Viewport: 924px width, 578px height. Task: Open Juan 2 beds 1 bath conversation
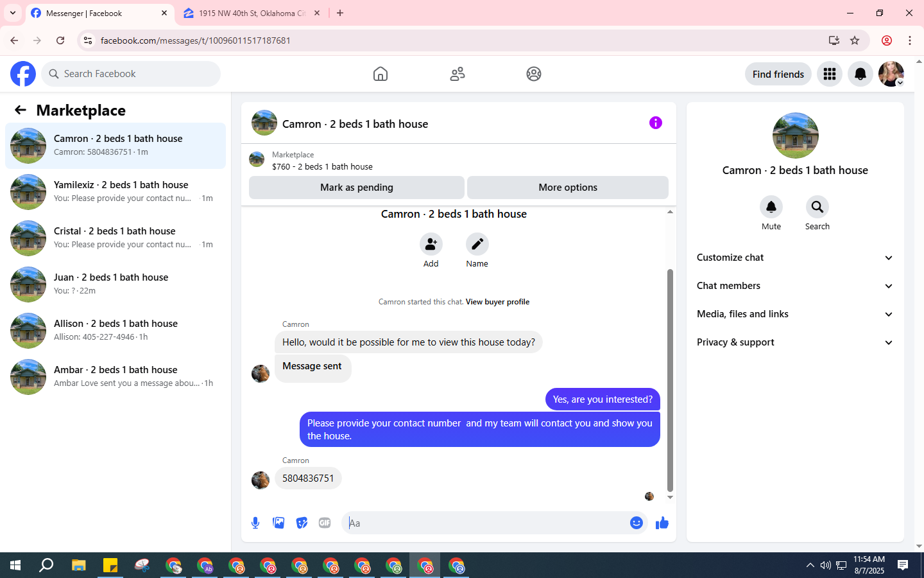(116, 285)
